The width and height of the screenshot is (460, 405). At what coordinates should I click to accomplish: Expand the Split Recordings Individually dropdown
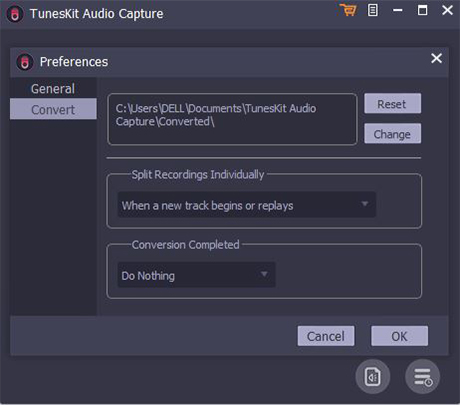tap(247, 205)
